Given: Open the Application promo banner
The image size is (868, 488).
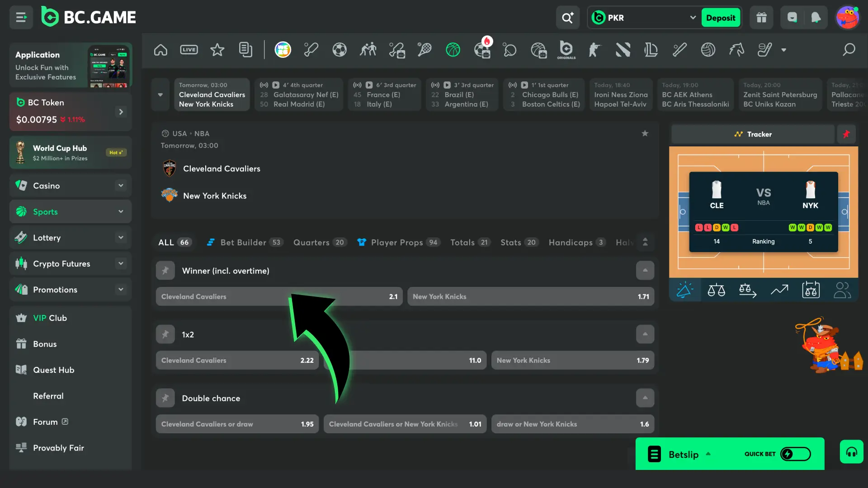Looking at the screenshot, I should 71,65.
